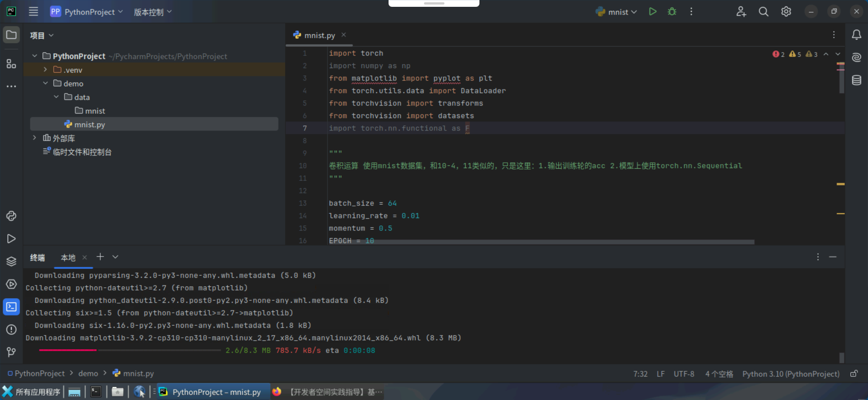
Task: Open the Problems tool window
Action: tap(11, 330)
